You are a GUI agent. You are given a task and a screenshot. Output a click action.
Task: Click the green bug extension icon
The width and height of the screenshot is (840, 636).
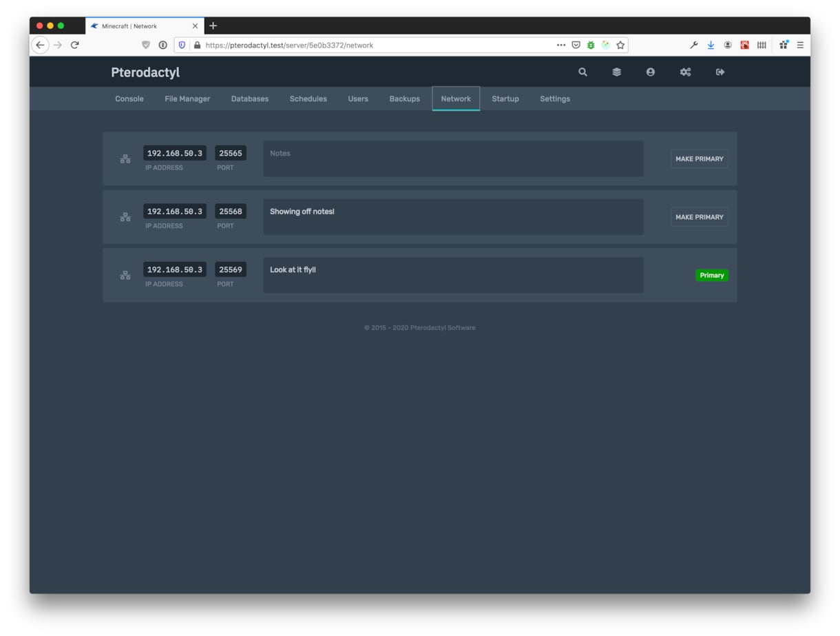coord(591,45)
